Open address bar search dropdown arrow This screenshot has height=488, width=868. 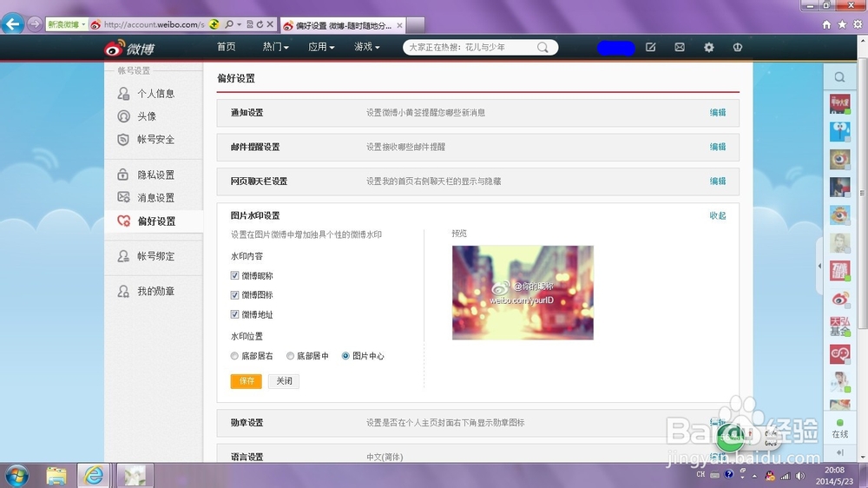tap(240, 24)
